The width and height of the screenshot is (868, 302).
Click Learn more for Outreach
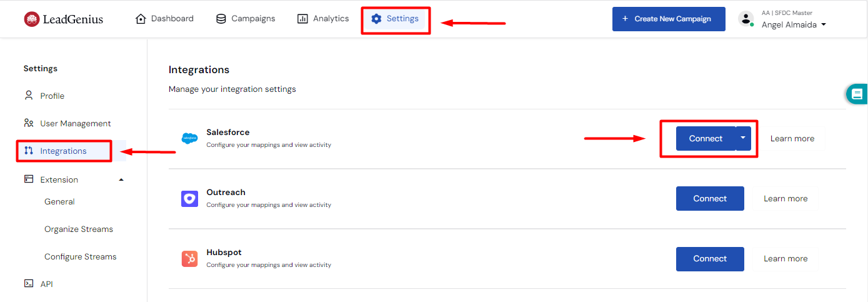[786, 199]
